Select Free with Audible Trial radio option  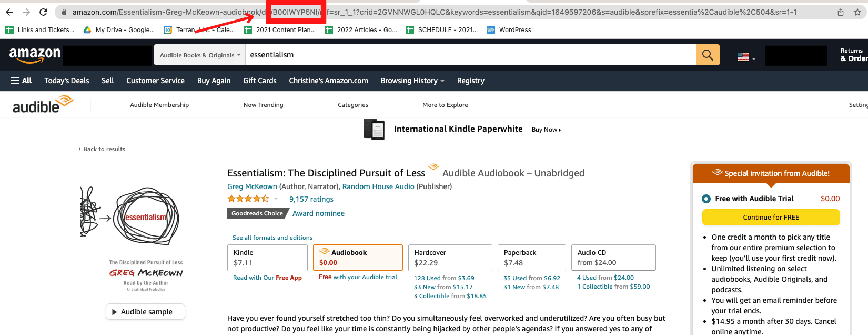click(x=706, y=199)
